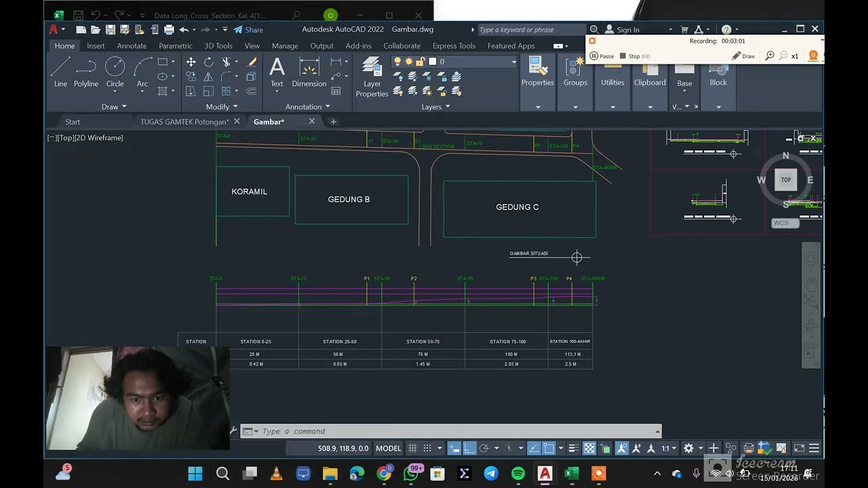Select the Circle tool
Screen dimensions: 868x488
[115, 72]
